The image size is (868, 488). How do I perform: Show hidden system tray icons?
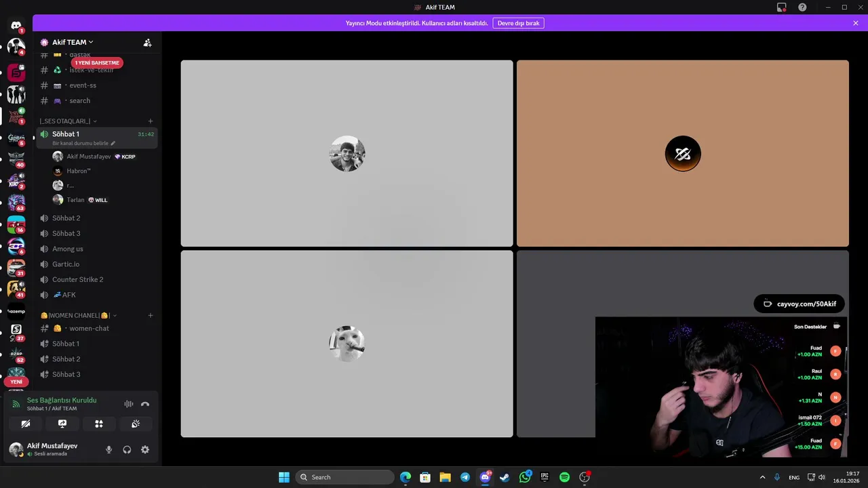click(x=762, y=477)
